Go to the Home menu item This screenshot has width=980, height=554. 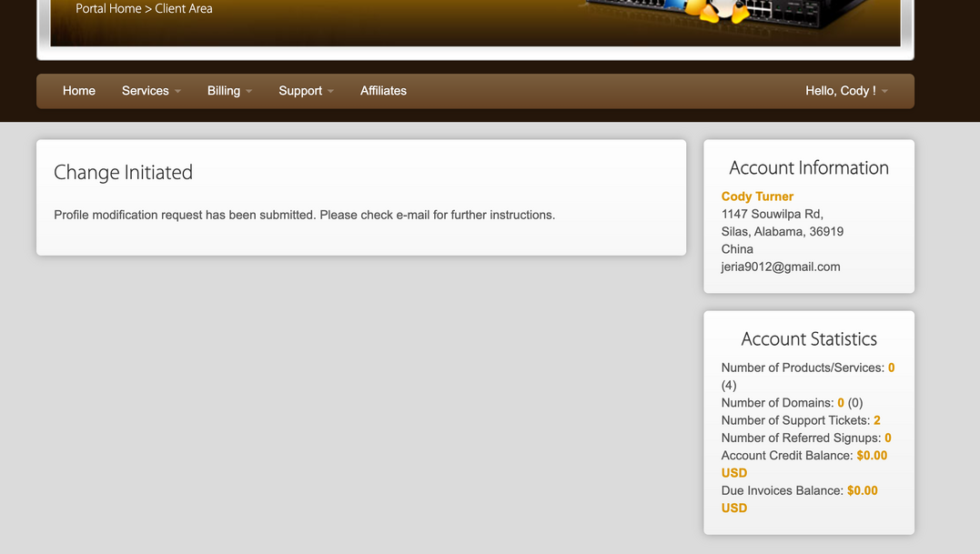click(x=79, y=91)
